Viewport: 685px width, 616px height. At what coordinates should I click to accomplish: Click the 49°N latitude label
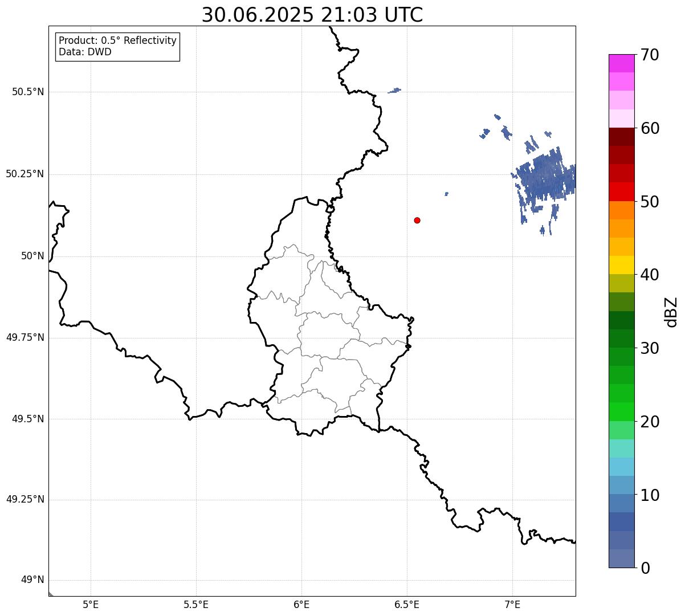click(32, 580)
